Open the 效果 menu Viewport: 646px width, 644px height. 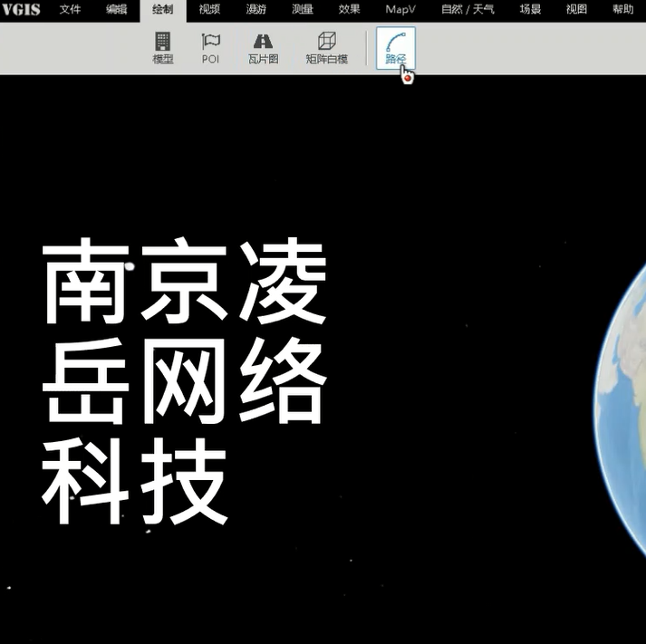tap(349, 9)
